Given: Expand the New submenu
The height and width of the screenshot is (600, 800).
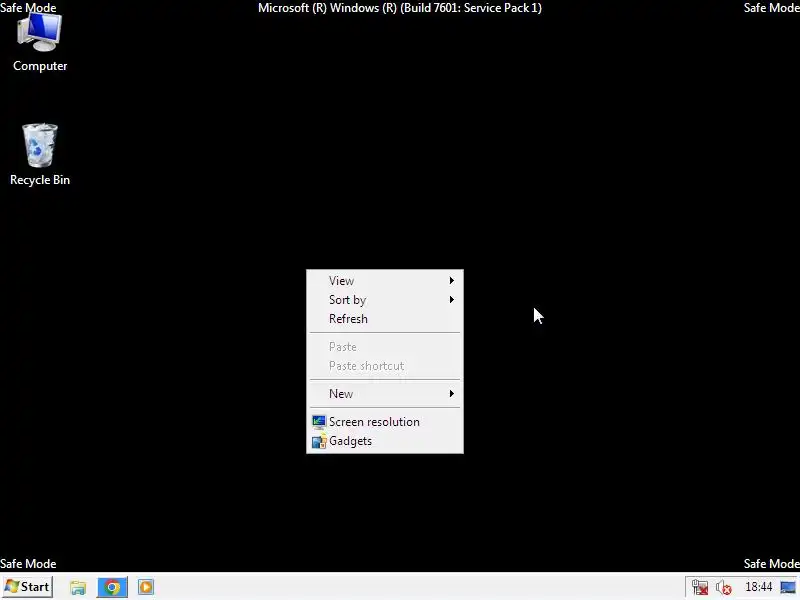Looking at the screenshot, I should coord(385,393).
